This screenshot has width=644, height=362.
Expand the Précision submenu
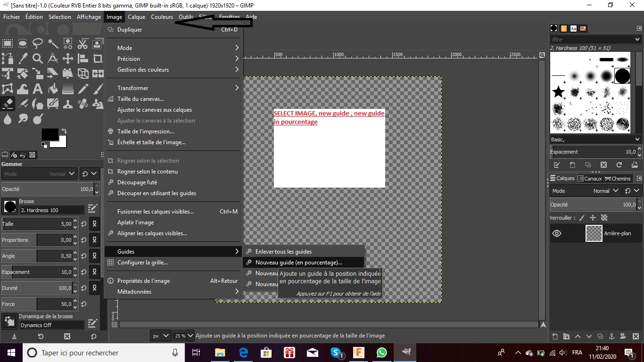coord(173,59)
